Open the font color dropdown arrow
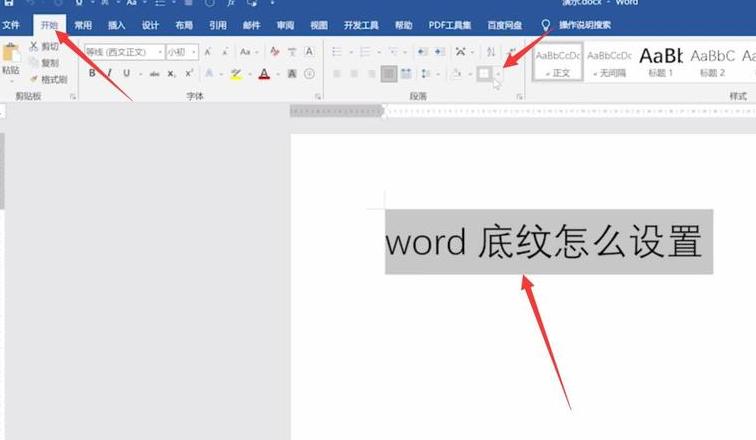Image resolution: width=756 pixels, height=440 pixels. [x=278, y=74]
